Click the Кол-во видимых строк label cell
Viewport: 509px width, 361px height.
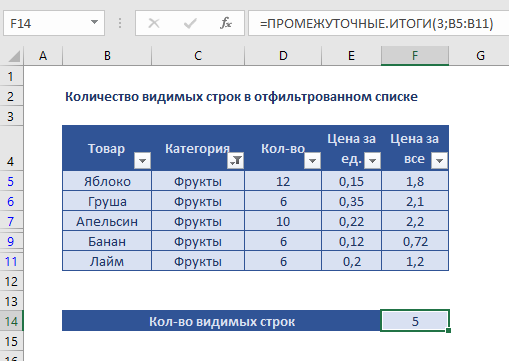[222, 321]
